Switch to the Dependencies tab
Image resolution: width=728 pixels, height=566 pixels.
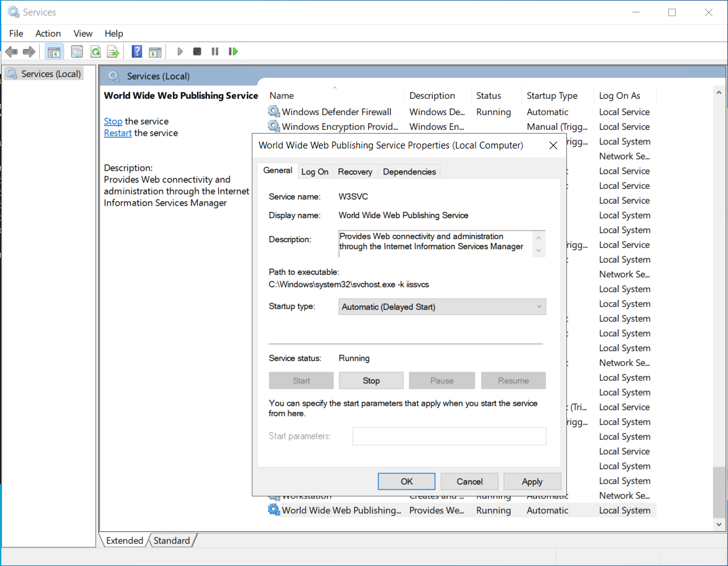tap(410, 171)
